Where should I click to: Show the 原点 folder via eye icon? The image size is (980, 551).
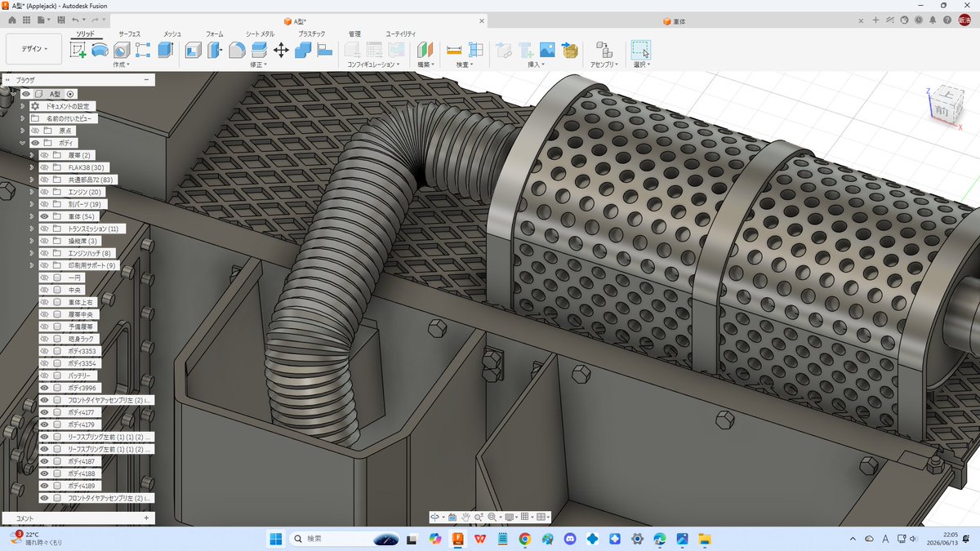click(35, 131)
